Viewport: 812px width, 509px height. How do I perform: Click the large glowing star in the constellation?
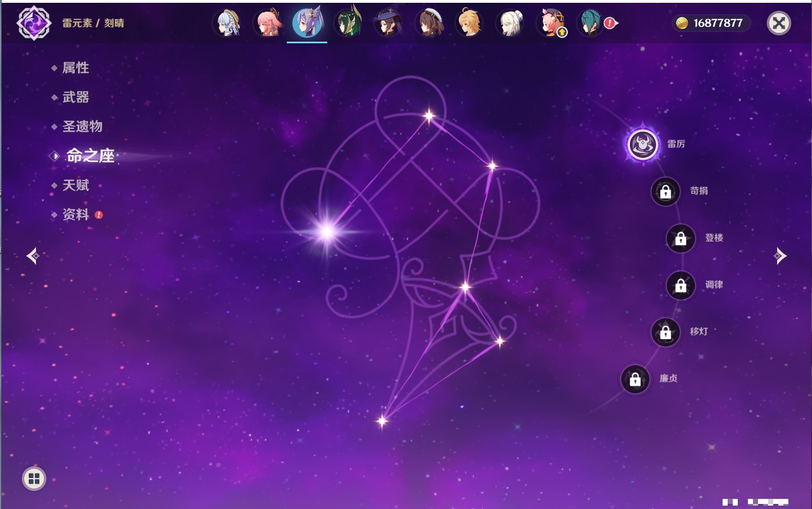[327, 232]
